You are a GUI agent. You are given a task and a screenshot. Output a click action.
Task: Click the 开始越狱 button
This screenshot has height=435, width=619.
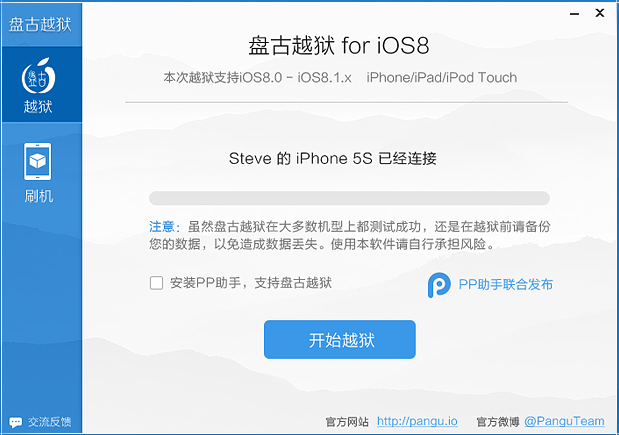click(x=340, y=339)
